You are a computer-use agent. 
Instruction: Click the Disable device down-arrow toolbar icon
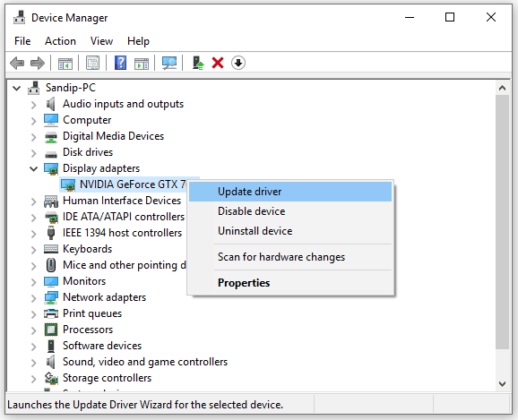pos(238,63)
